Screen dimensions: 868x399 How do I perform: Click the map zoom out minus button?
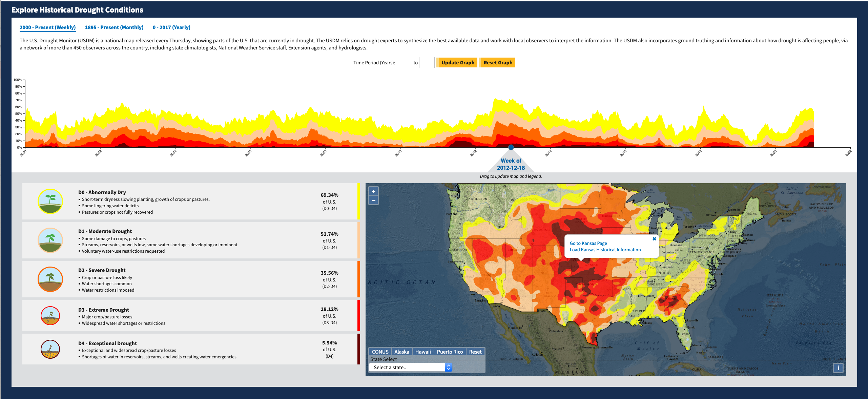click(x=373, y=201)
